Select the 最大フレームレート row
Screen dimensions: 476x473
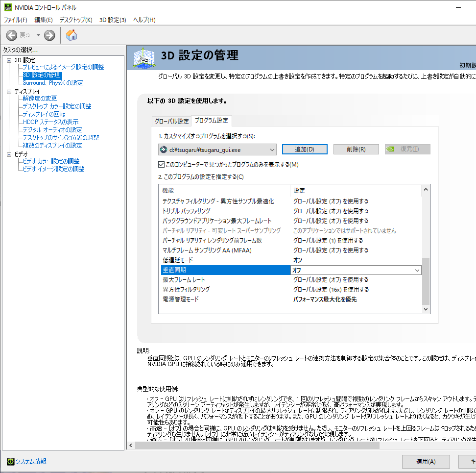[x=290, y=280]
